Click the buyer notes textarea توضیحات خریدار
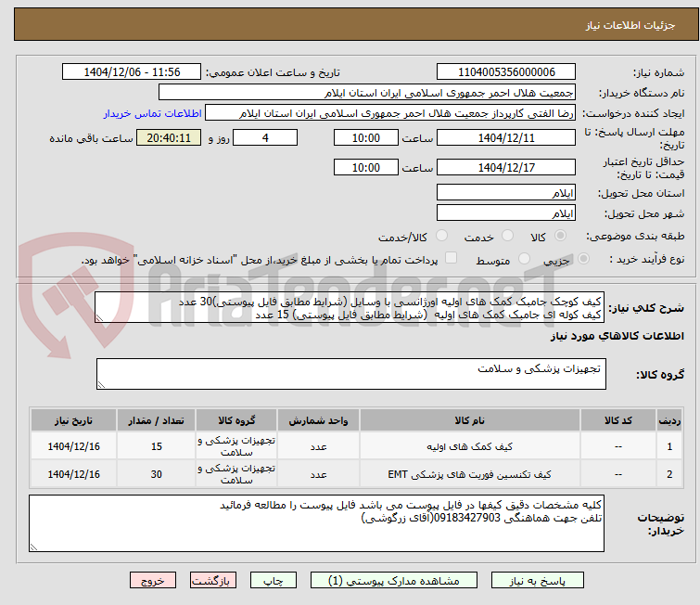The image size is (700, 605). [316, 523]
